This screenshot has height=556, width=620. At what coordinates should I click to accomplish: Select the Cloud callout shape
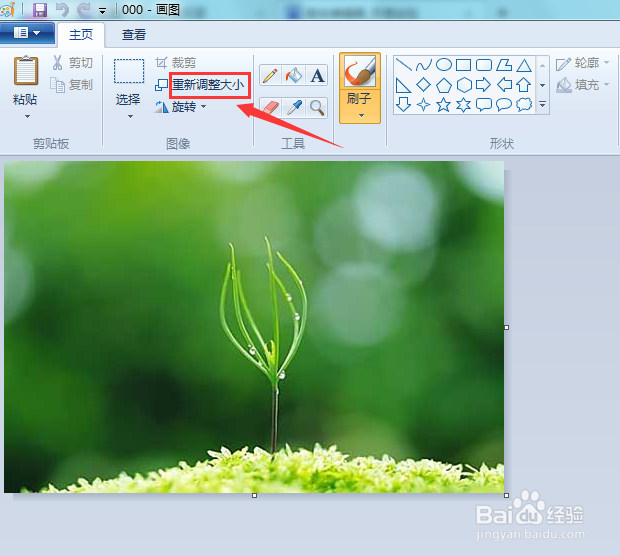(x=524, y=104)
